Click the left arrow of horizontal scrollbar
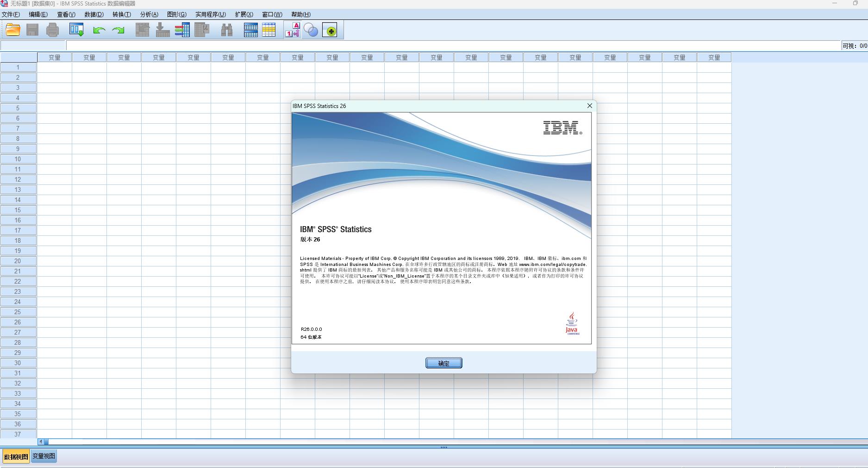 (x=41, y=442)
